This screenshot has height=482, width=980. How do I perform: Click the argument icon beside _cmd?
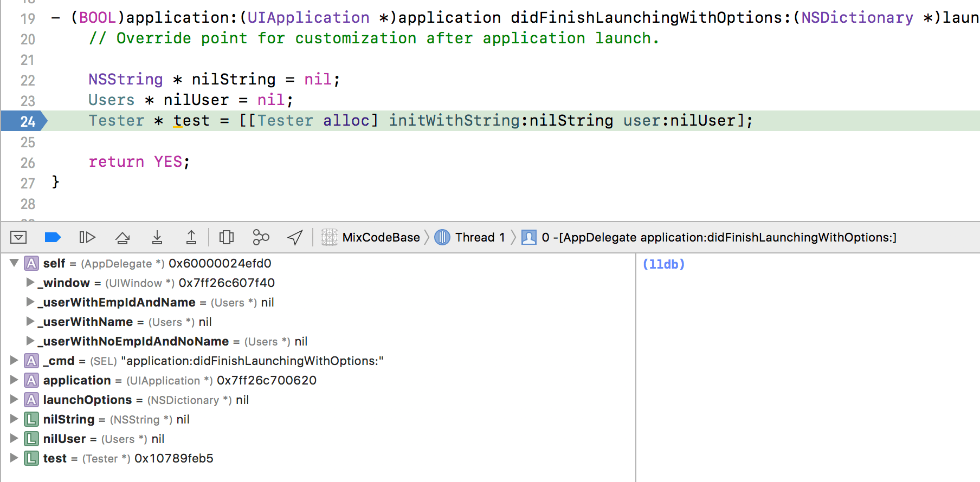[31, 361]
